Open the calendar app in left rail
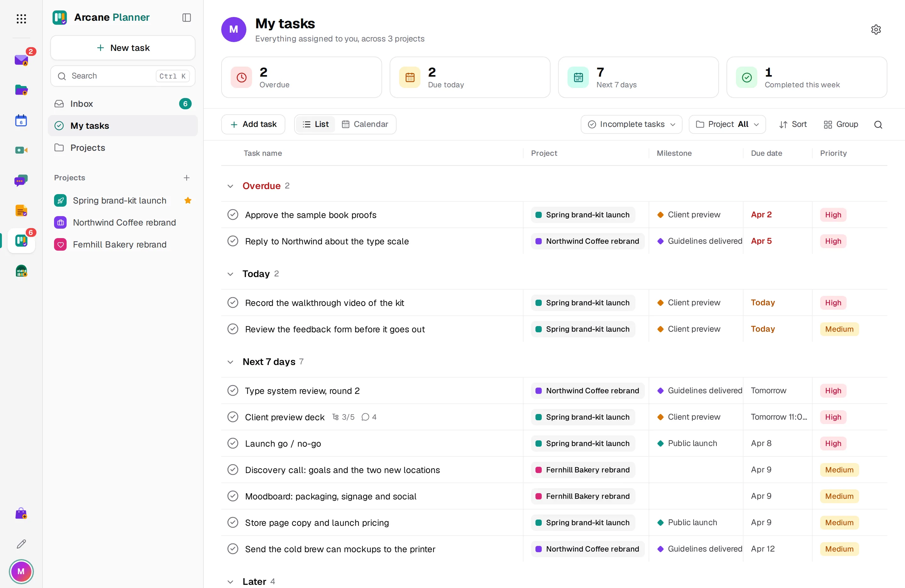Image resolution: width=905 pixels, height=588 pixels. coord(21,121)
